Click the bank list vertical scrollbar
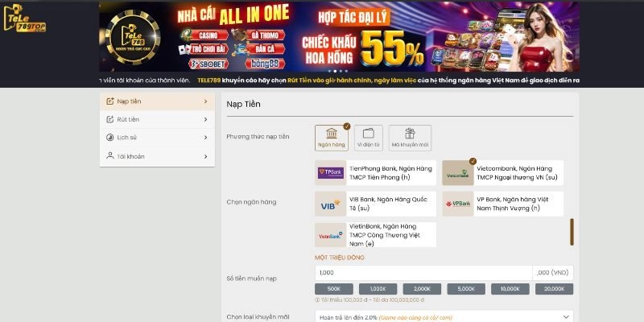Viewport: 644px width, 322px height. click(572, 232)
